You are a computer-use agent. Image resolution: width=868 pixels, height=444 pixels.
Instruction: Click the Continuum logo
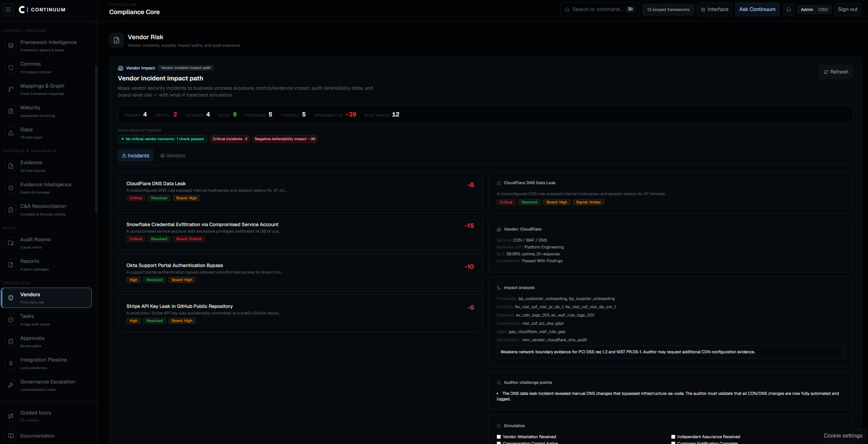[42, 10]
